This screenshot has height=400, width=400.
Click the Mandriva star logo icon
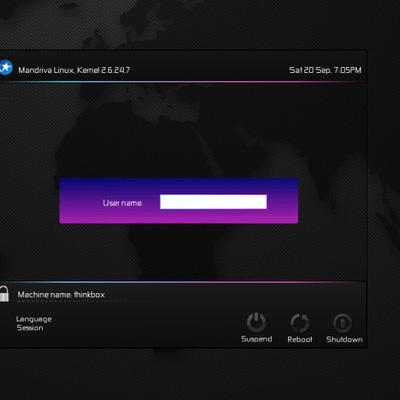click(6, 68)
